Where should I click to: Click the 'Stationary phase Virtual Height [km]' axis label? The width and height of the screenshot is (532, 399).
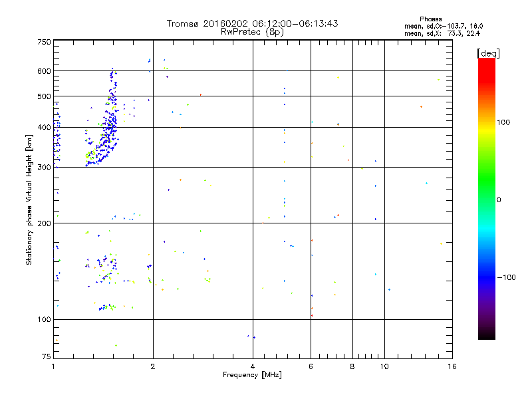29,199
